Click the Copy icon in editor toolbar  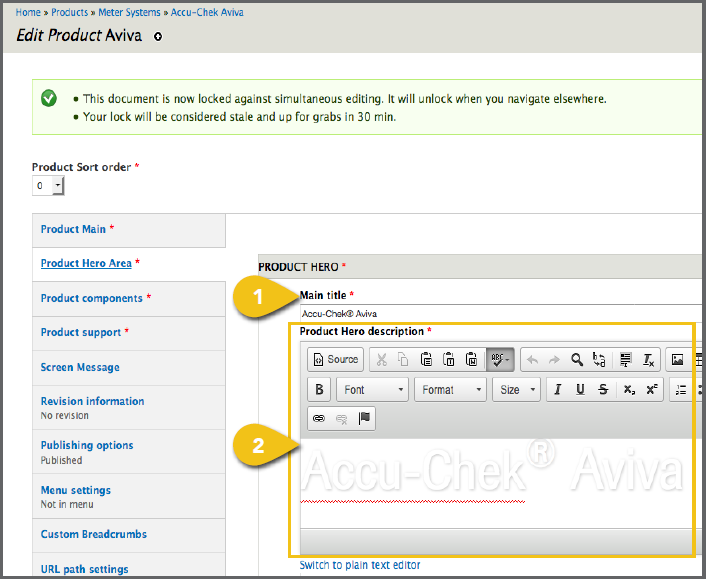(403, 359)
